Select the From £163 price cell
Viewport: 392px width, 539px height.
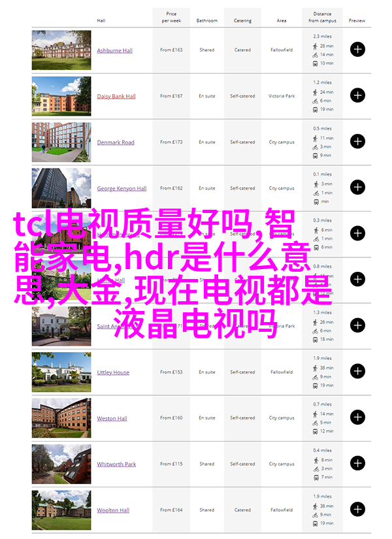coord(171,50)
